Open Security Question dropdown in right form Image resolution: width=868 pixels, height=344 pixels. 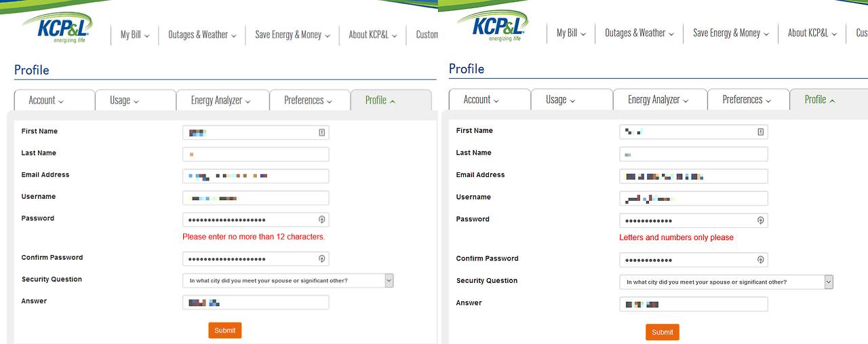click(x=726, y=282)
